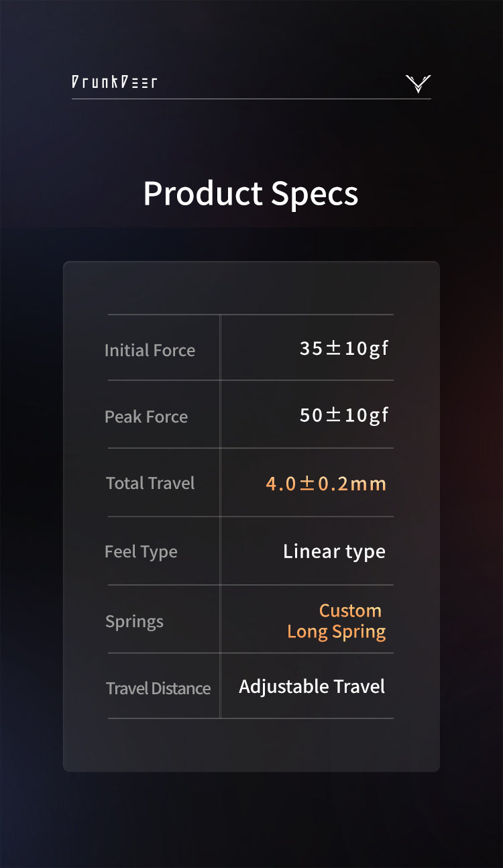The height and width of the screenshot is (868, 503).
Task: Click the Springs row label
Action: pos(134,621)
